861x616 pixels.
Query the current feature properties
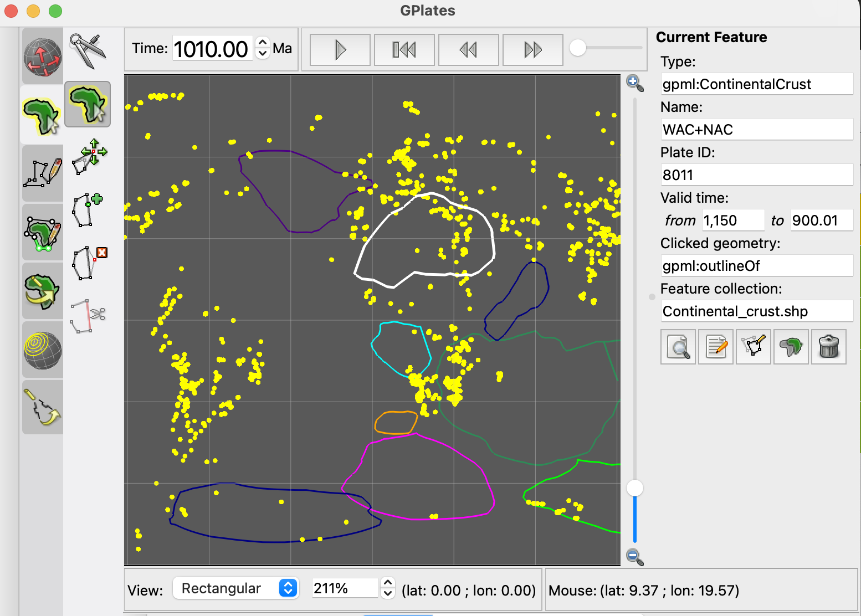[678, 347]
